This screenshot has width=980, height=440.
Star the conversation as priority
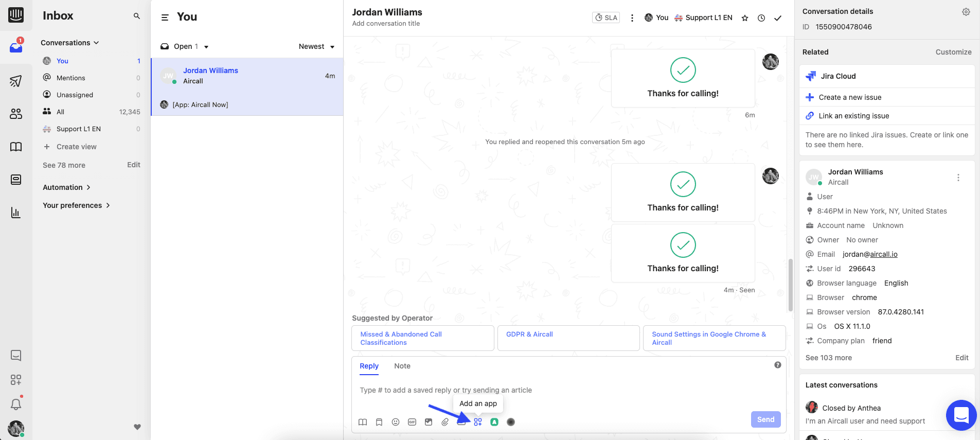tap(745, 18)
